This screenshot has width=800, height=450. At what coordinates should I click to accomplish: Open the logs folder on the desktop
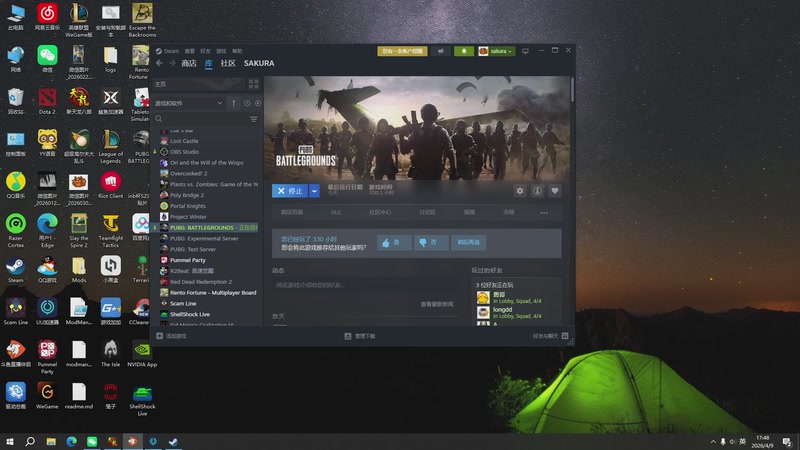coord(110,58)
